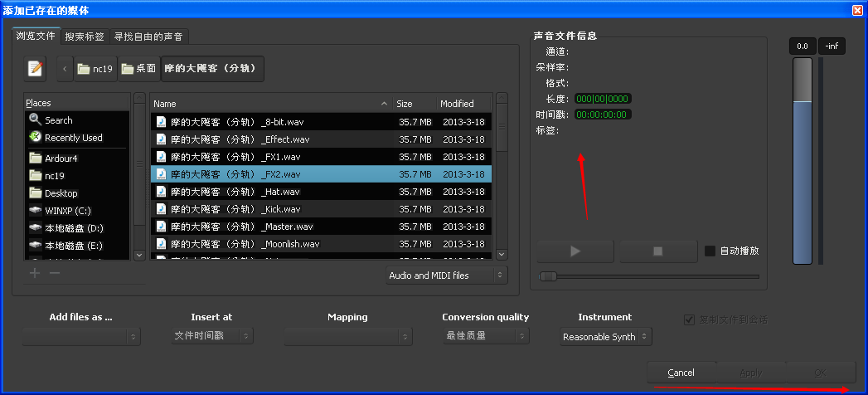
Task: Select the Ardour4 folder in Places
Action: (61, 158)
